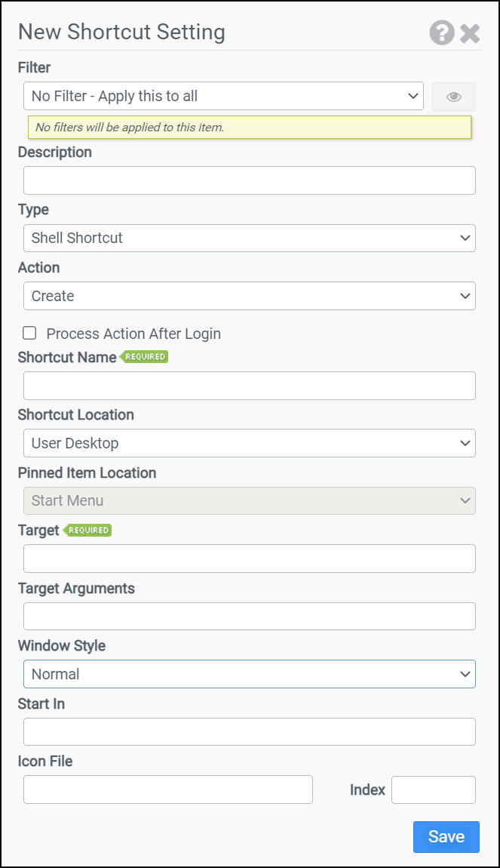Click the Icon File input field
This screenshot has width=500, height=868.
167,790
